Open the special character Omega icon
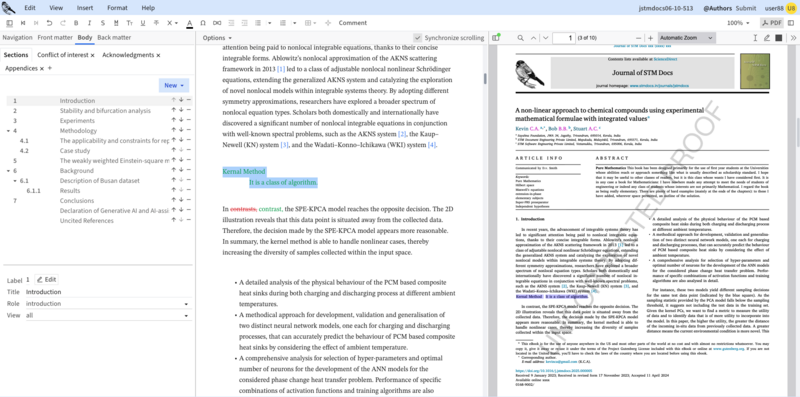 [203, 23]
